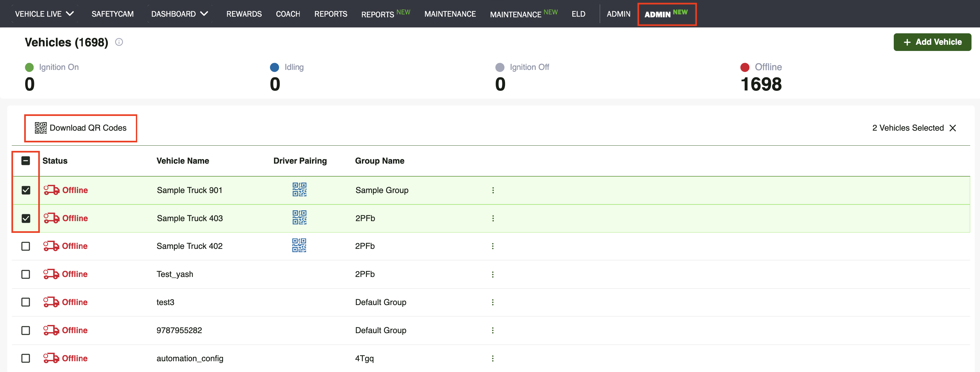980x372 pixels.
Task: Toggle the select-all header checkbox
Action: coord(25,161)
